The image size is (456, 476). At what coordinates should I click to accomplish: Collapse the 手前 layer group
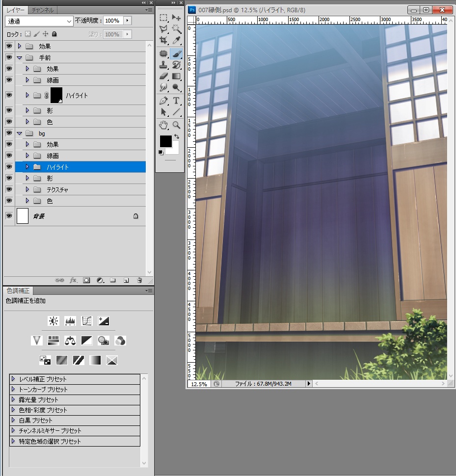[x=20, y=57]
